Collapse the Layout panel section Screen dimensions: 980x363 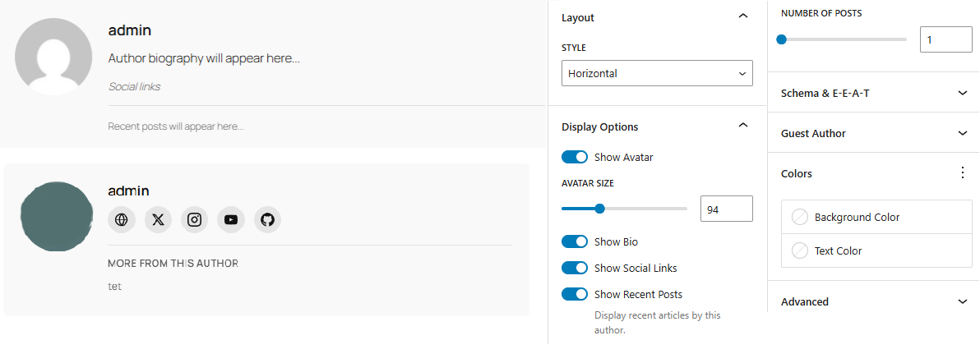[x=742, y=16]
